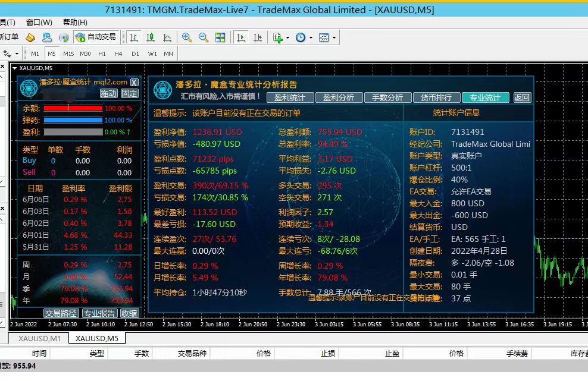Click the 利润因子 value 2.57

tap(325, 212)
